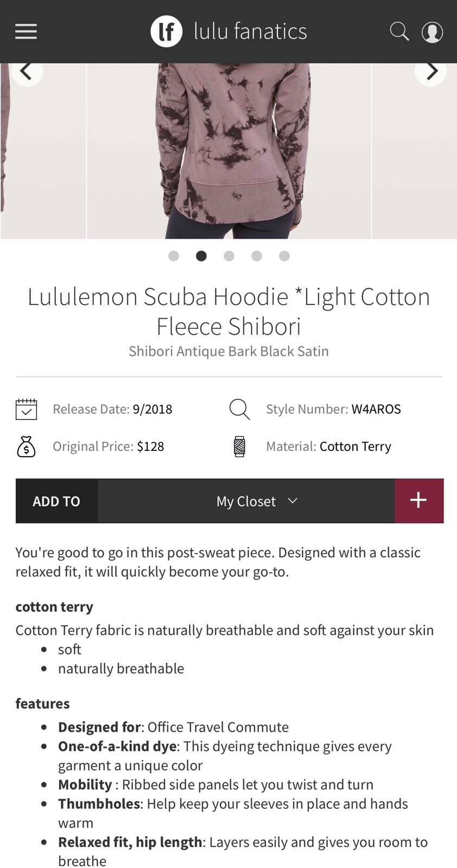Open the hamburger navigation menu
The image size is (457, 868).
pos(26,31)
